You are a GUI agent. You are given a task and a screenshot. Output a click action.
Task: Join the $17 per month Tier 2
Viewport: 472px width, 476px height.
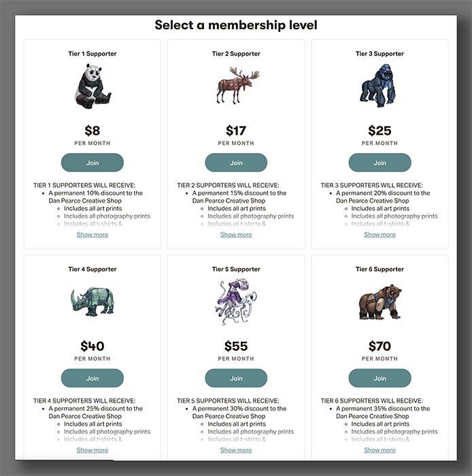pyautogui.click(x=236, y=163)
